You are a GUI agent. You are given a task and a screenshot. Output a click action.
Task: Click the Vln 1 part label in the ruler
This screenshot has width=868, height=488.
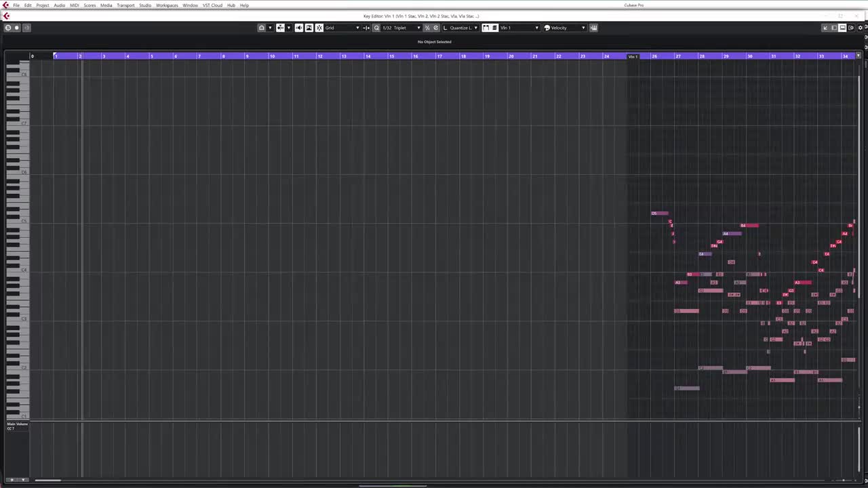(633, 56)
